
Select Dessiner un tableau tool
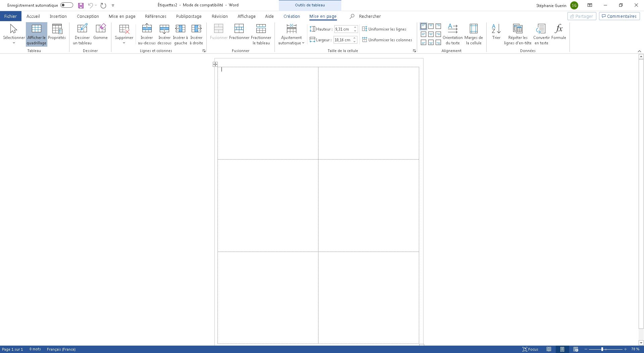82,33
